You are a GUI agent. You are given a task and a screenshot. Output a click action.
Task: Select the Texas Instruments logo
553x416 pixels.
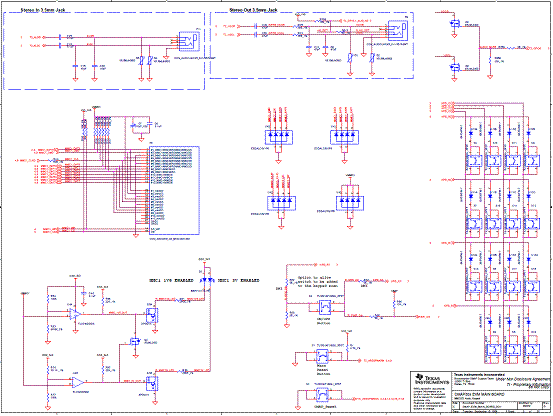click(x=432, y=379)
